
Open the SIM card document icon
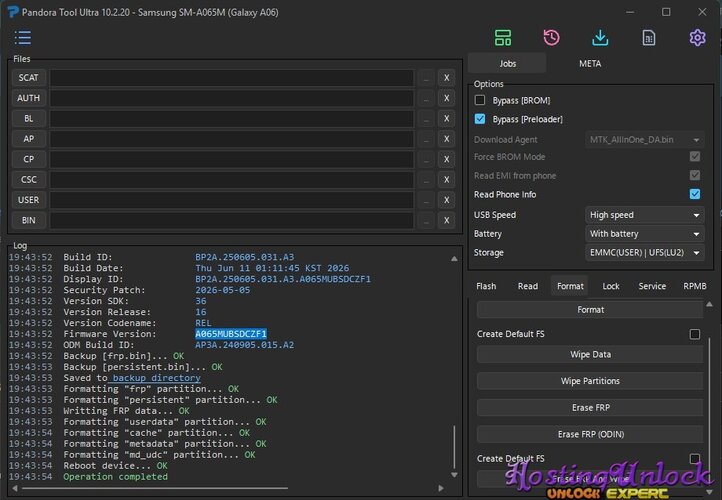click(648, 38)
